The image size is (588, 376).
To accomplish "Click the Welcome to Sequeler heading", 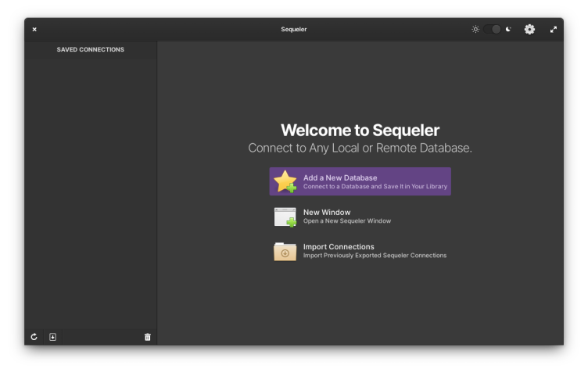I will coord(360,131).
